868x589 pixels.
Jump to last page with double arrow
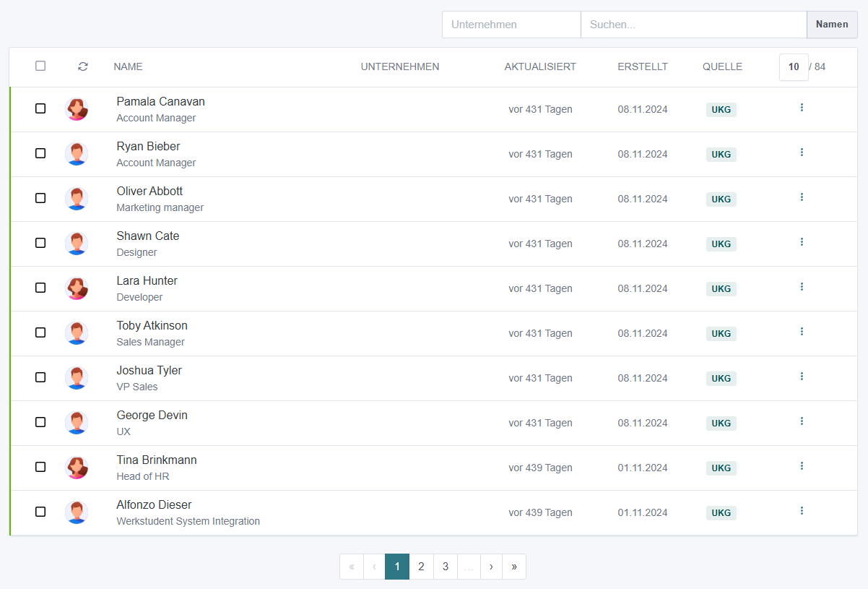(x=514, y=567)
